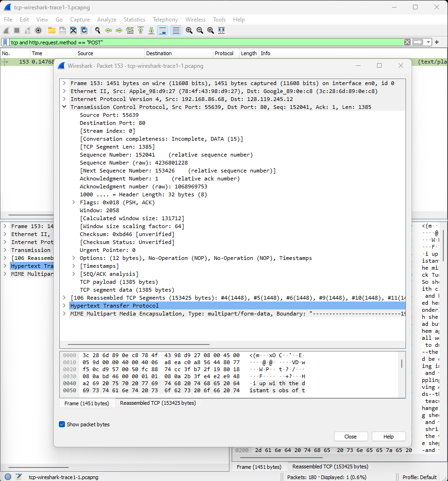
Task: Add display filter button plus icon
Action: point(437,43)
